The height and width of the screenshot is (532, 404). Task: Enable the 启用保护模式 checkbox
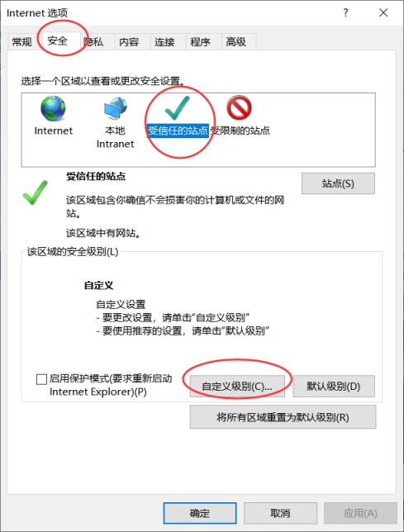(x=41, y=379)
